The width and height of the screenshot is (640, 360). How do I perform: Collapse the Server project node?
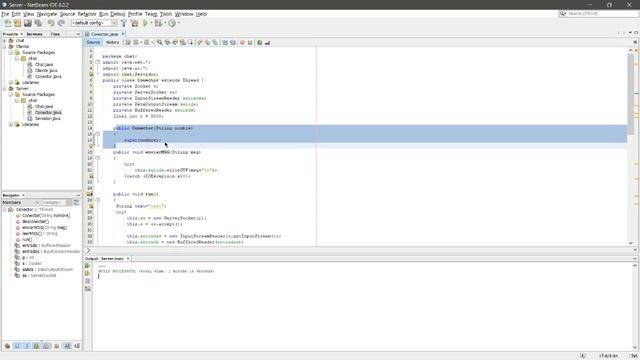[x=5, y=89]
